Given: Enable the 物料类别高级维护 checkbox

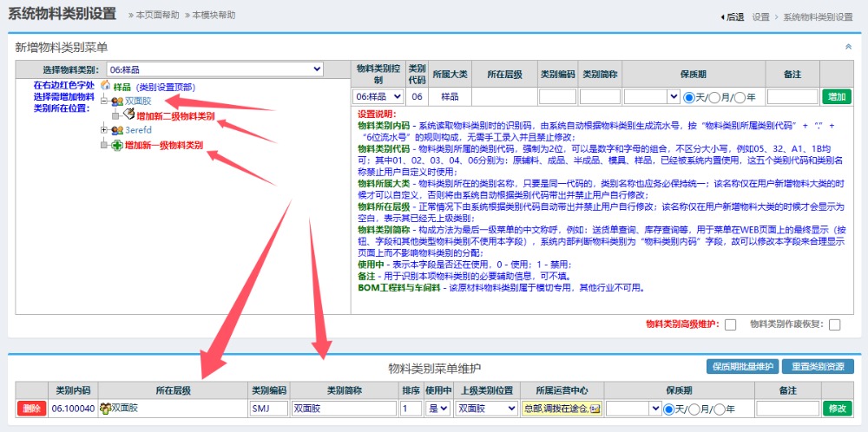Looking at the screenshot, I should coord(730,324).
